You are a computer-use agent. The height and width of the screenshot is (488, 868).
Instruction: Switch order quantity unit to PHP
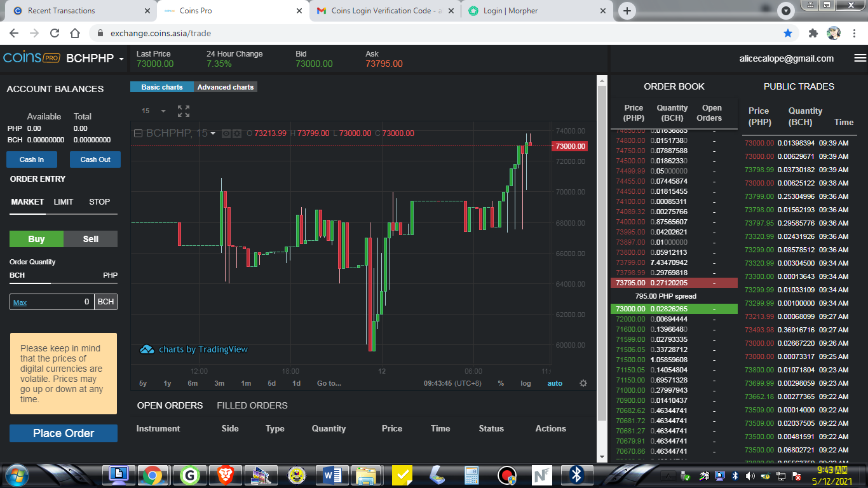[x=111, y=275]
